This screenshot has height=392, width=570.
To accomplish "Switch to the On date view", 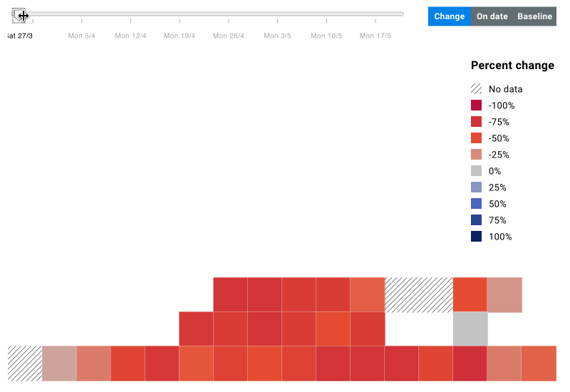I will [492, 16].
